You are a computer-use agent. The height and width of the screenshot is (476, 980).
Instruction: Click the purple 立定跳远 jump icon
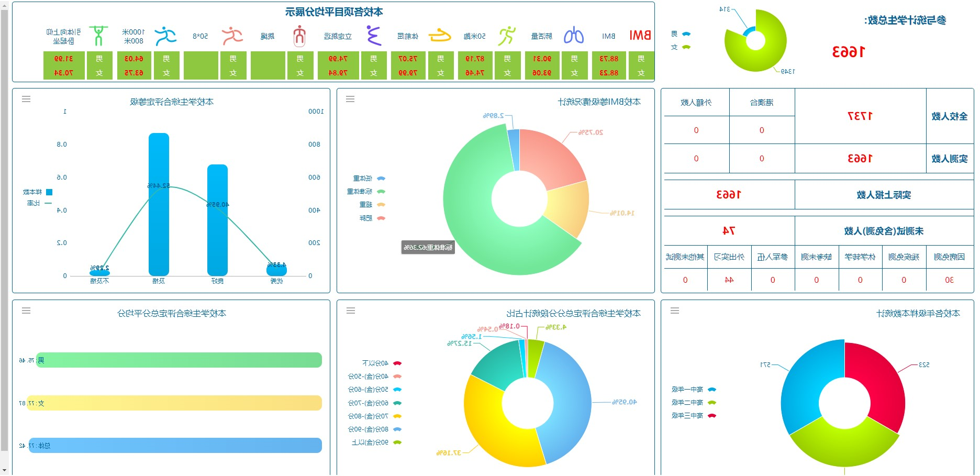coord(373,36)
